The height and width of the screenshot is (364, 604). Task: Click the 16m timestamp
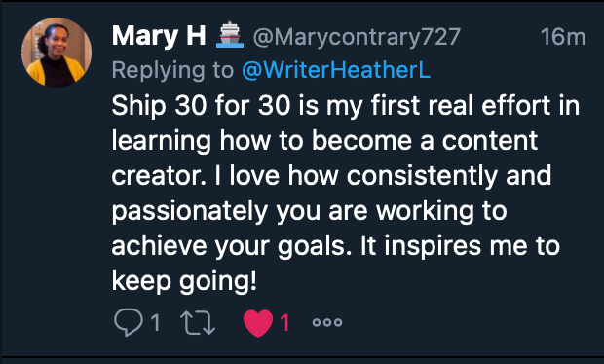(563, 37)
